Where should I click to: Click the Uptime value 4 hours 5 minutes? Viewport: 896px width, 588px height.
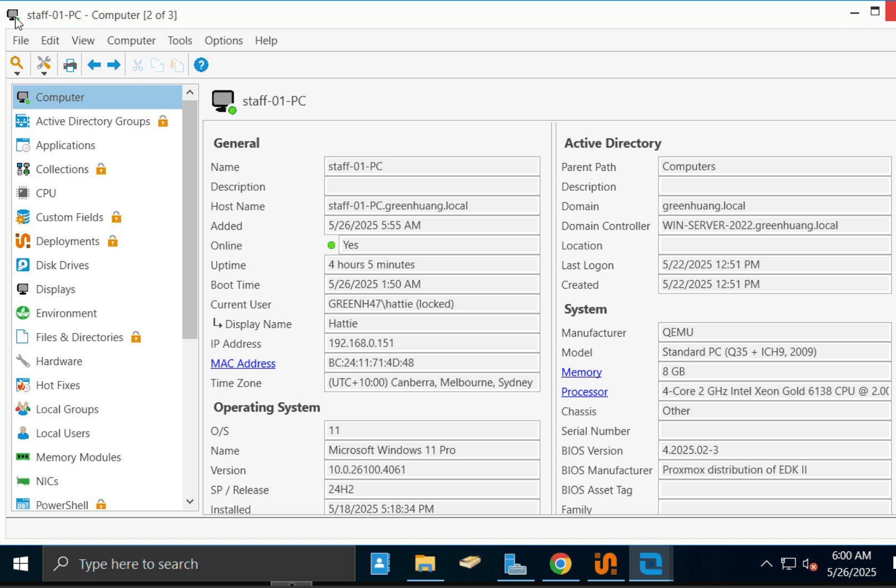(x=432, y=265)
